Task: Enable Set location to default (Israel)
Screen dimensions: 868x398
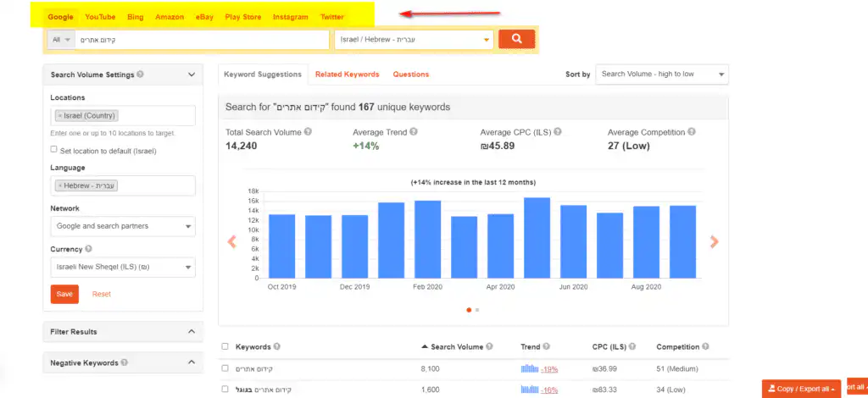Action: 54,150
